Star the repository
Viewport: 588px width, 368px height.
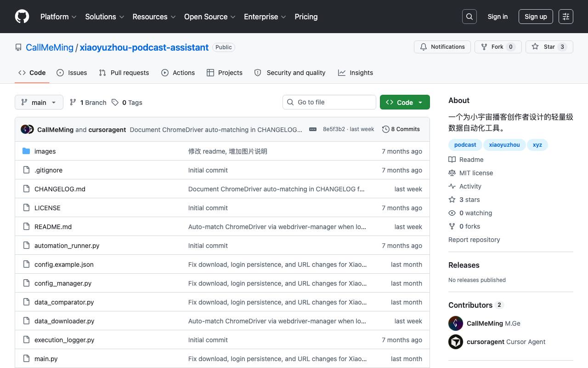pos(549,47)
